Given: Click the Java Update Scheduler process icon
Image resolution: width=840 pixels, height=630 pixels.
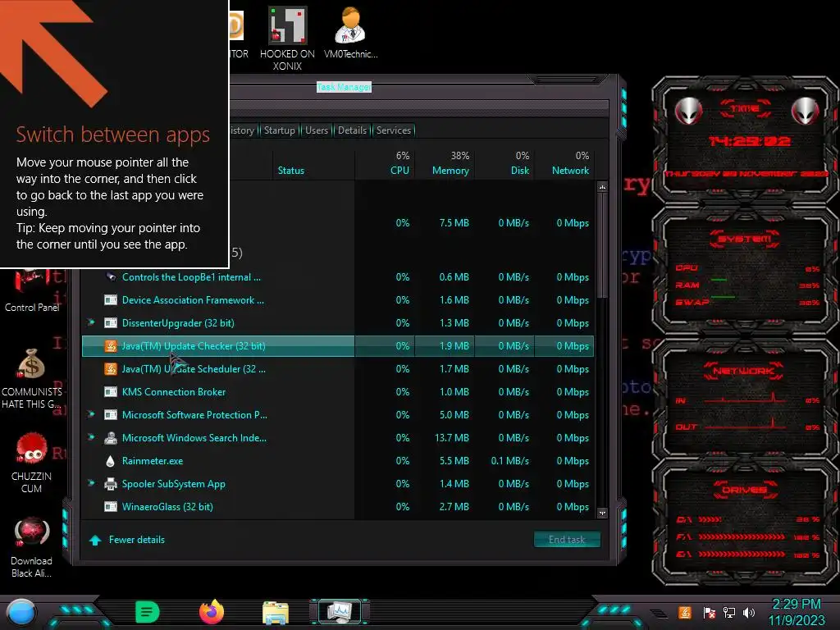Looking at the screenshot, I should click(111, 369).
